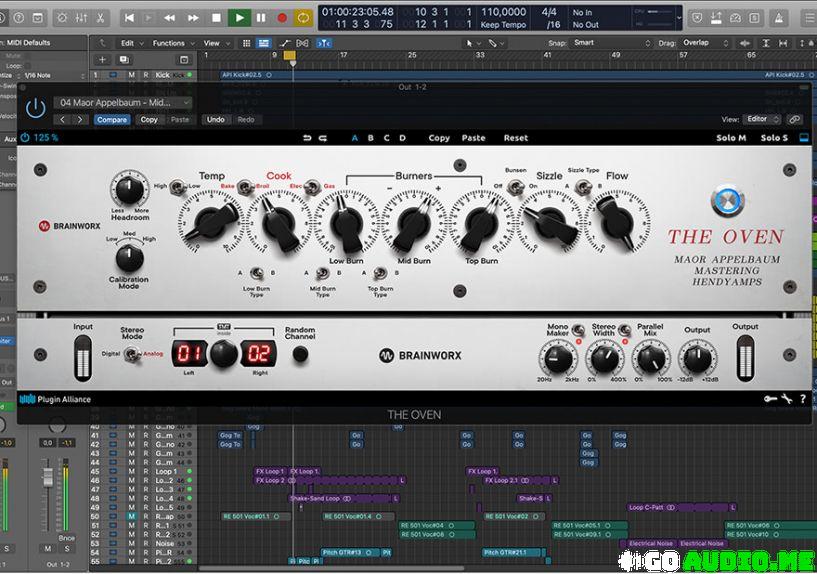This screenshot has width=817, height=574.
Task: Select preset bank A
Action: (x=355, y=138)
